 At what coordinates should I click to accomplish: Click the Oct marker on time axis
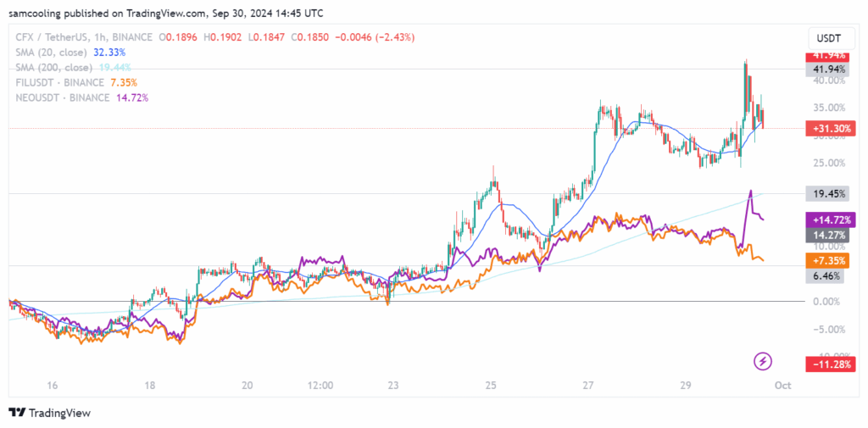click(x=784, y=386)
